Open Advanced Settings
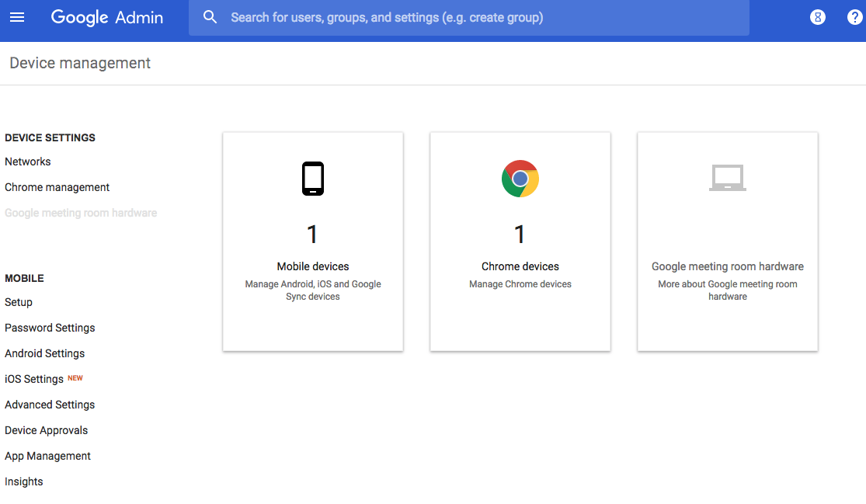 pos(50,405)
